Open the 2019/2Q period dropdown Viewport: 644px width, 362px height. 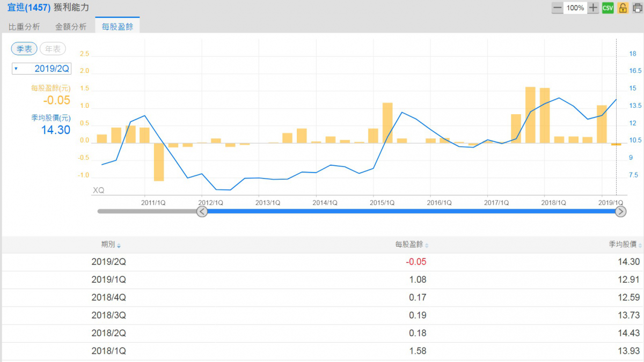tap(42, 69)
